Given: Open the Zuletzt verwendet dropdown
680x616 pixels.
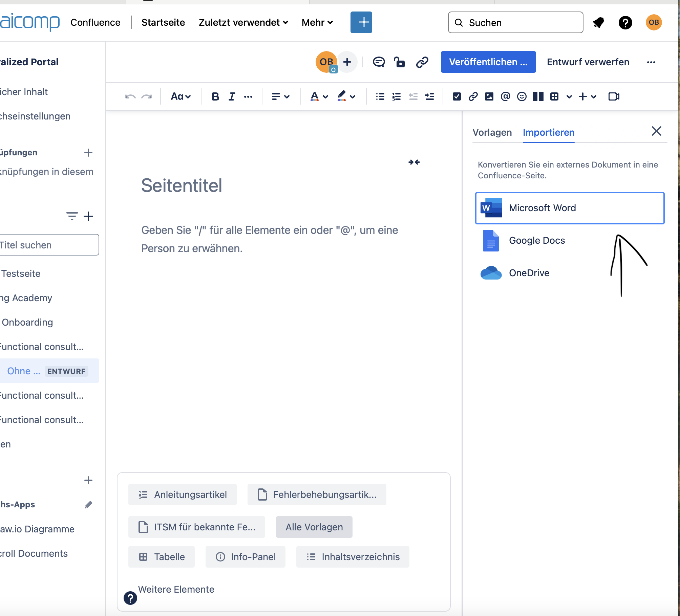Looking at the screenshot, I should tap(243, 22).
